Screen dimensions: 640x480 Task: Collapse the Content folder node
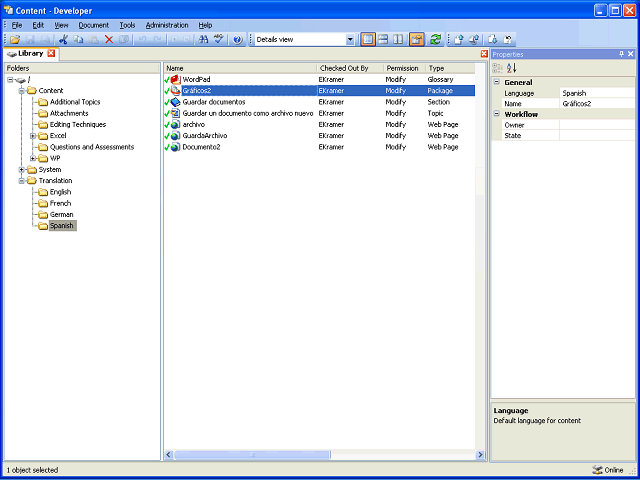coord(22,91)
